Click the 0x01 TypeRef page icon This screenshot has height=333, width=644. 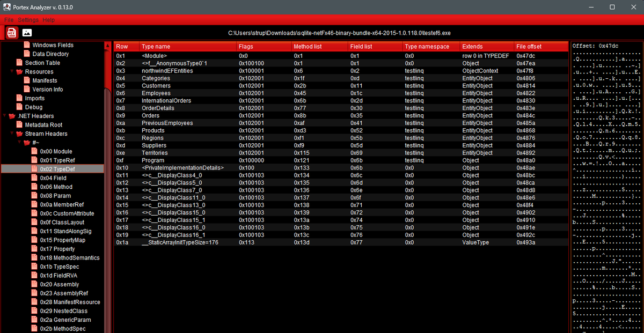click(35, 160)
